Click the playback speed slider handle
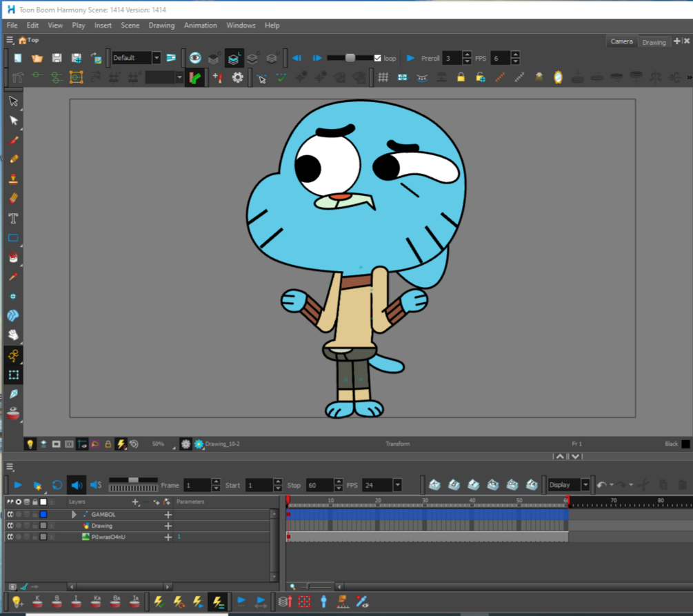The width and height of the screenshot is (693, 616). pos(350,58)
